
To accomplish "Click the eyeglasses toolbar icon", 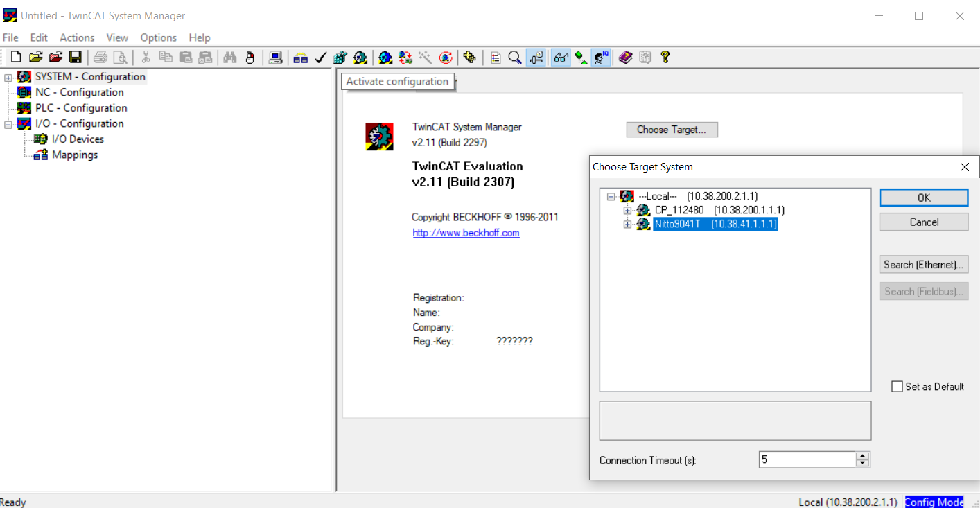I will coord(561,58).
